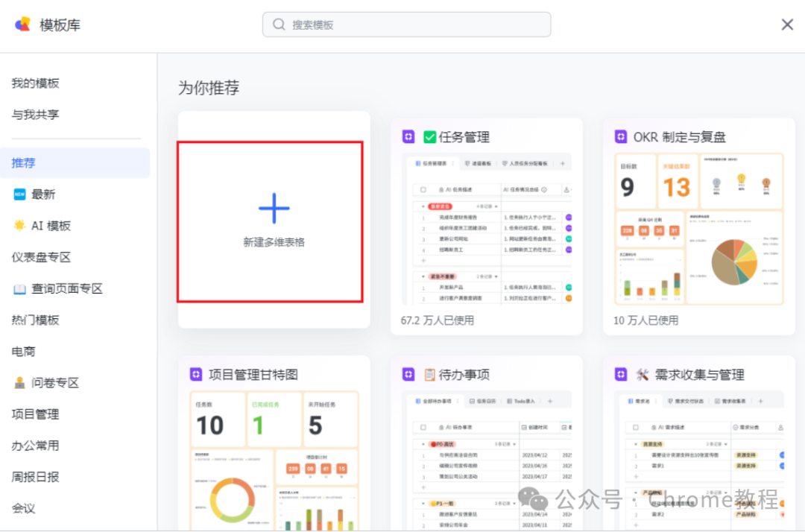Open 与我共享 in the sidebar
The width and height of the screenshot is (805, 532).
(36, 115)
